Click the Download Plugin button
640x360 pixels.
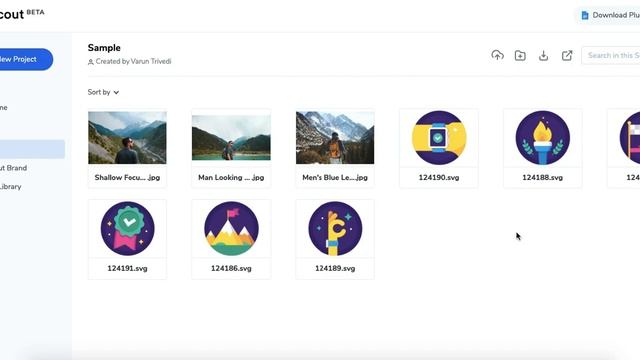pyautogui.click(x=608, y=15)
